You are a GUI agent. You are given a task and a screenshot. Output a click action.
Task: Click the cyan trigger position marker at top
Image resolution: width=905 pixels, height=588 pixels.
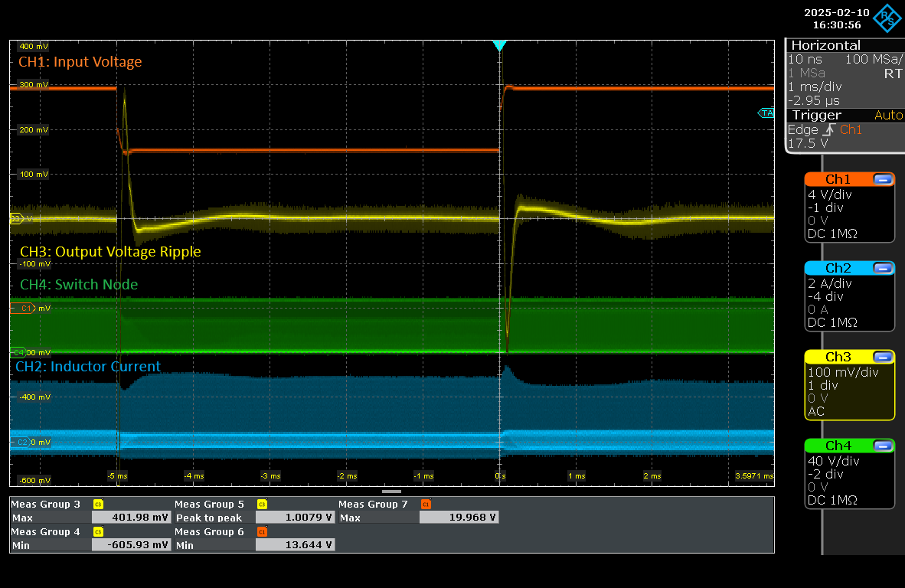[499, 46]
